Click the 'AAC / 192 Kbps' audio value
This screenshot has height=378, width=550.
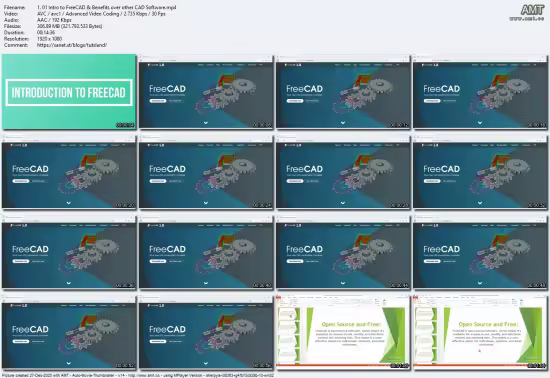pyautogui.click(x=54, y=20)
